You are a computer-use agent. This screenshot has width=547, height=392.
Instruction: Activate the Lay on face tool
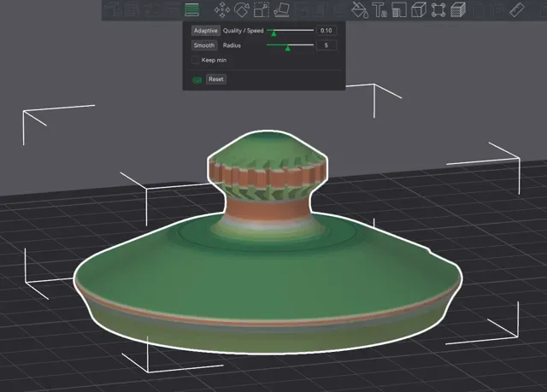[x=281, y=9]
